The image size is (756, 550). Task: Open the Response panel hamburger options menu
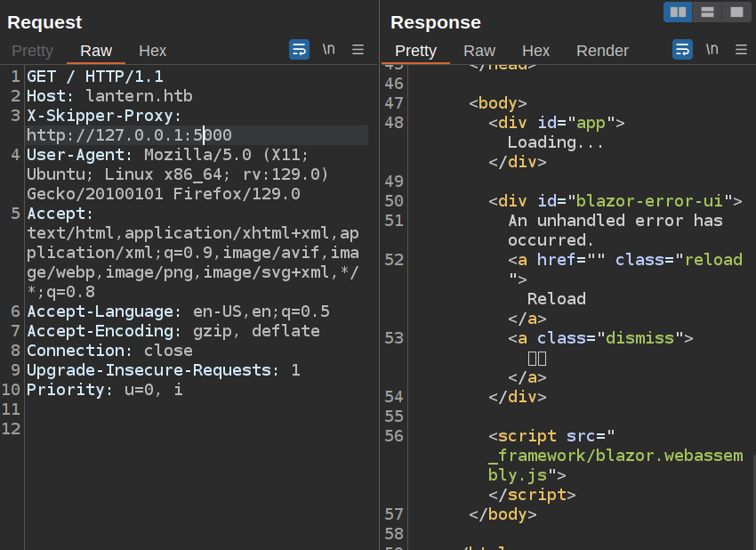[x=740, y=50]
